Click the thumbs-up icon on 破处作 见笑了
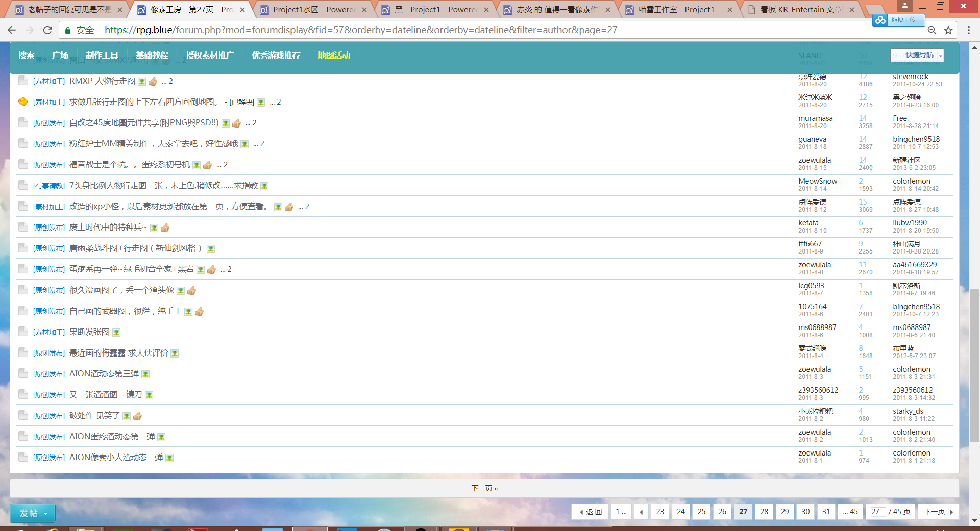This screenshot has height=531, width=980. point(137,416)
